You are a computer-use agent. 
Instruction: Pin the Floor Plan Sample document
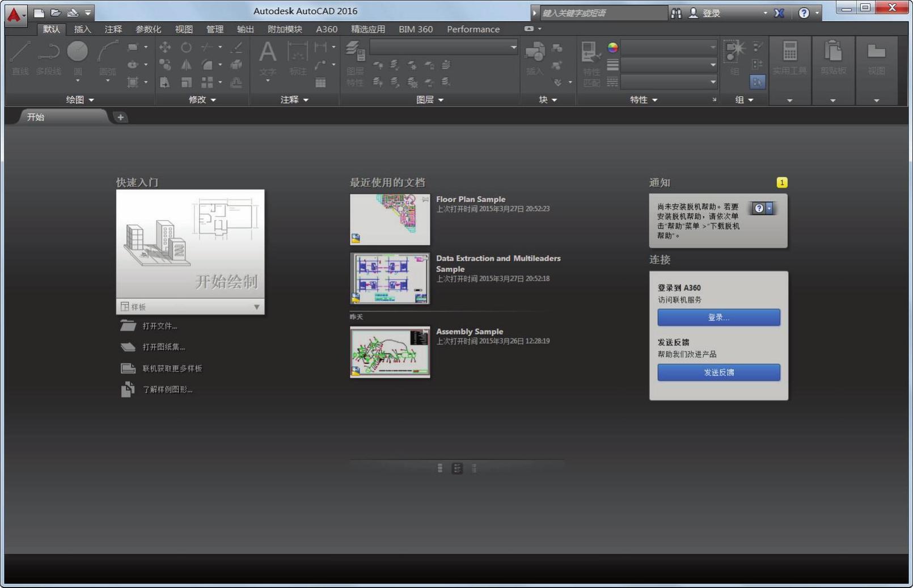tap(425, 200)
